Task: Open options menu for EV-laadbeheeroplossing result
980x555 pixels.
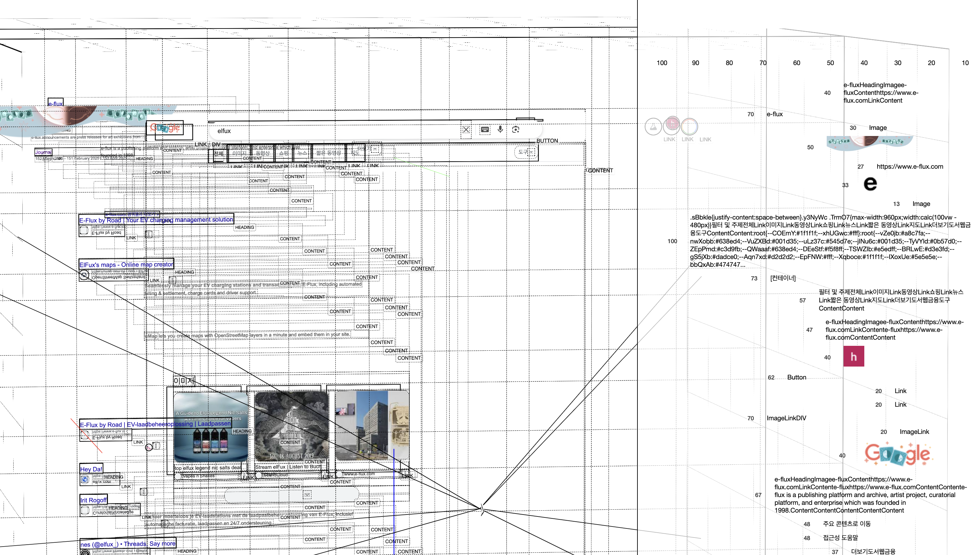Action: 156,446
